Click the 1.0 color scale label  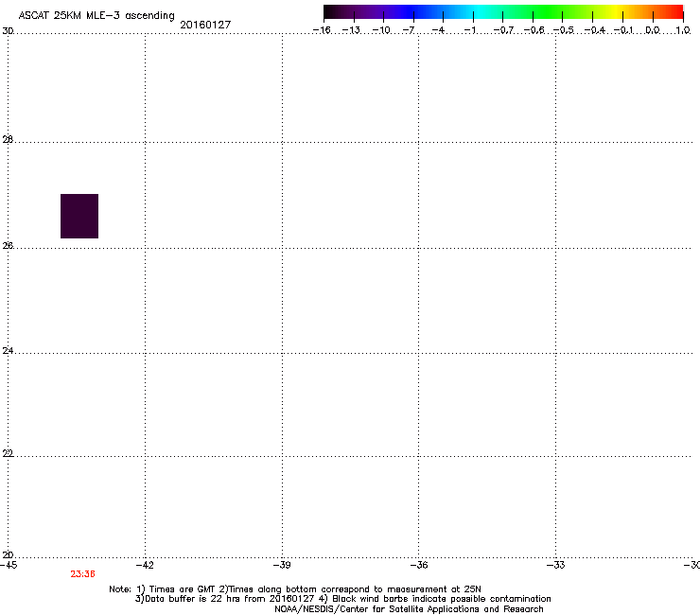683,30
